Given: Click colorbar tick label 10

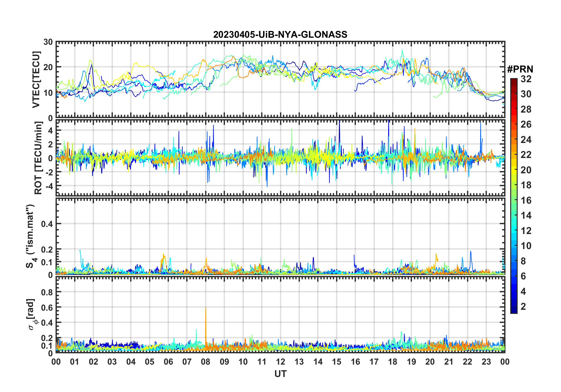Looking at the screenshot, I should pyautogui.click(x=526, y=246).
